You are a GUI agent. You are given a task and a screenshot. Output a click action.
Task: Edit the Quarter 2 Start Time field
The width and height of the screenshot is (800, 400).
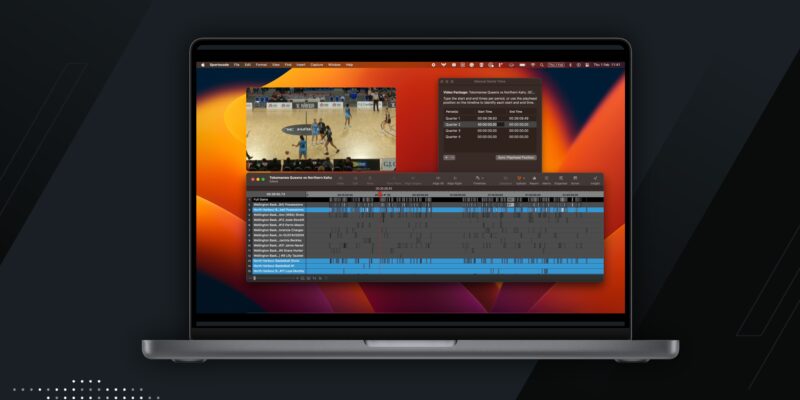coord(487,124)
